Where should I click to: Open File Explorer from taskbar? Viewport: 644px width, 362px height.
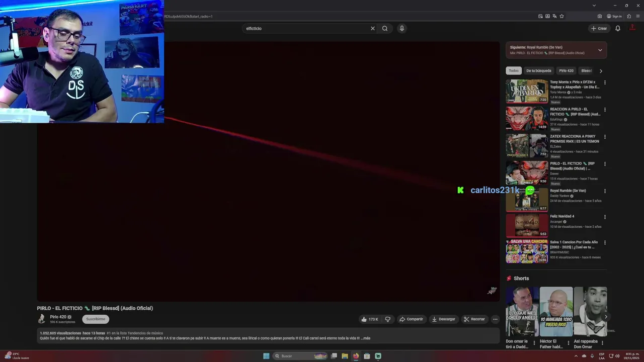345,356
